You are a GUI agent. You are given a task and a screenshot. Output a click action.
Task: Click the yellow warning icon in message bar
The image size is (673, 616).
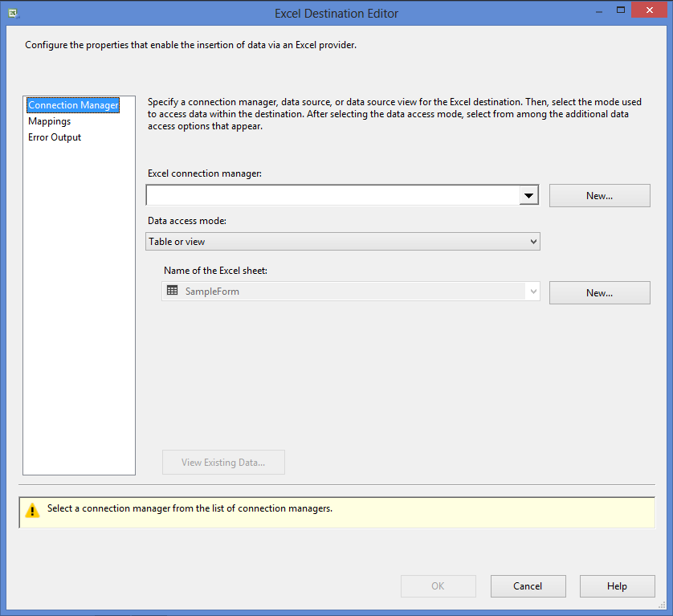point(32,511)
